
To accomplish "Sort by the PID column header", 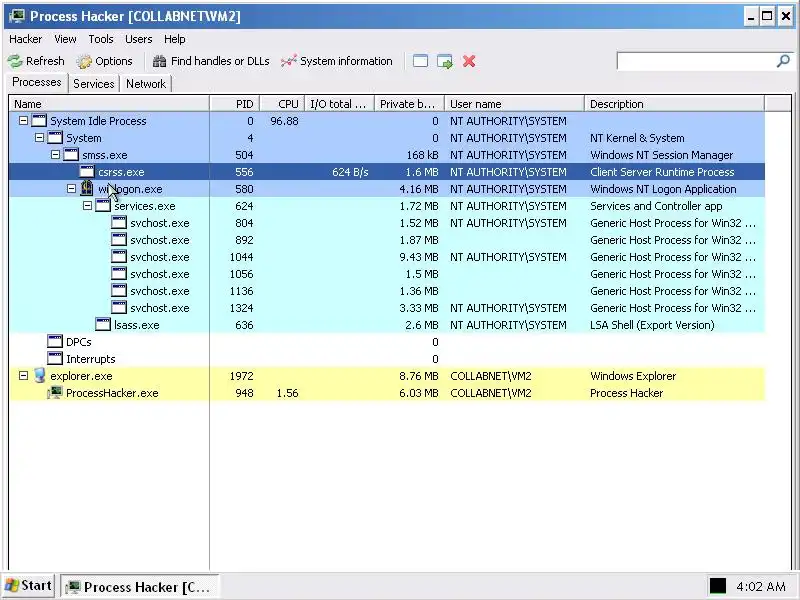I will (235, 104).
